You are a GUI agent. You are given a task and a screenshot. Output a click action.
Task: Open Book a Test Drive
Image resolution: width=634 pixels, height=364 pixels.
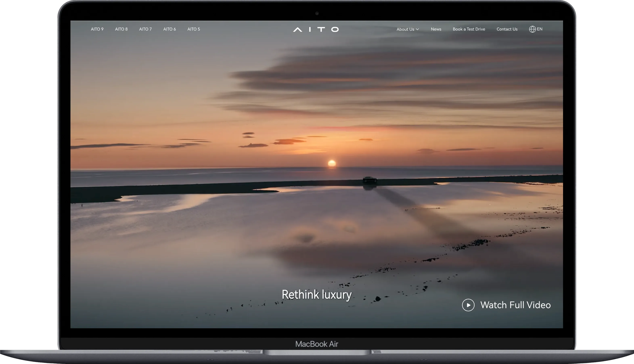coord(469,29)
